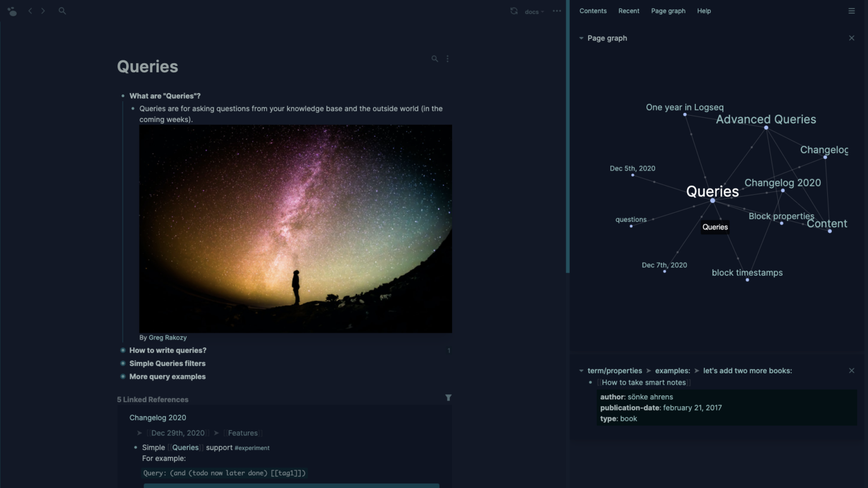Filter linked references using the funnel icon
This screenshot has height=488, width=868.
click(x=448, y=398)
